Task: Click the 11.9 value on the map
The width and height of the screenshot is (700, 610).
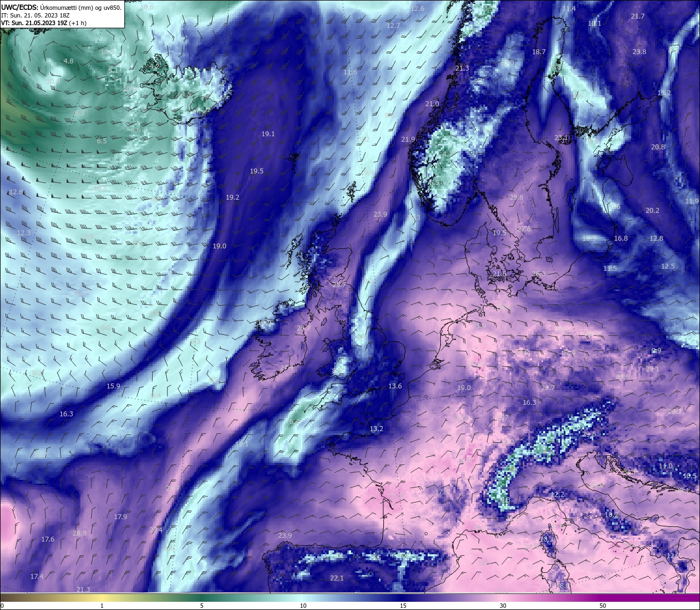Action: pyautogui.click(x=692, y=201)
